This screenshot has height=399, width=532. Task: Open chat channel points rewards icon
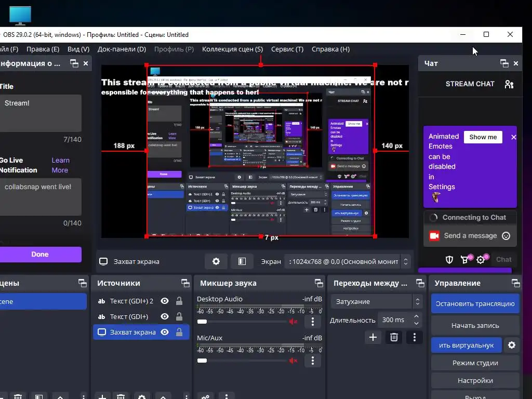(465, 260)
